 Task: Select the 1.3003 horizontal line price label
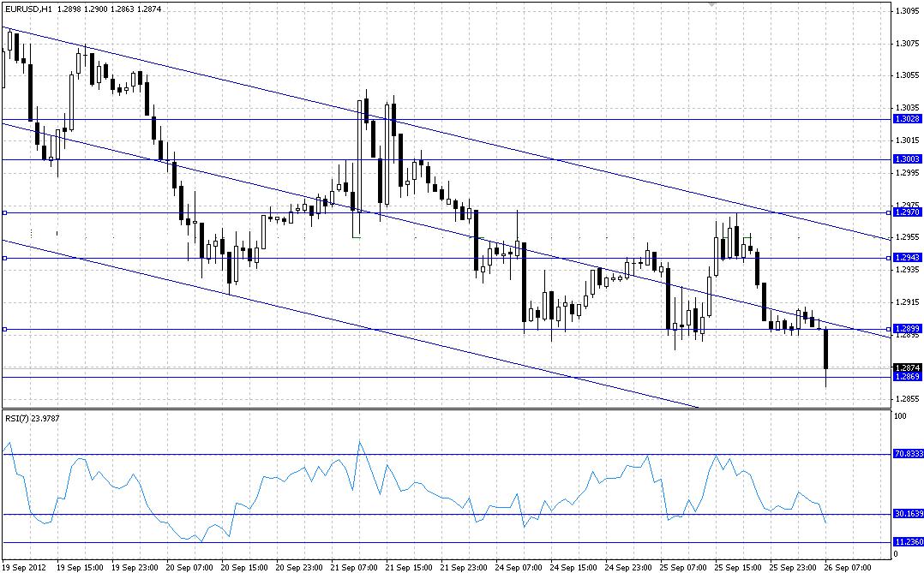coord(908,159)
